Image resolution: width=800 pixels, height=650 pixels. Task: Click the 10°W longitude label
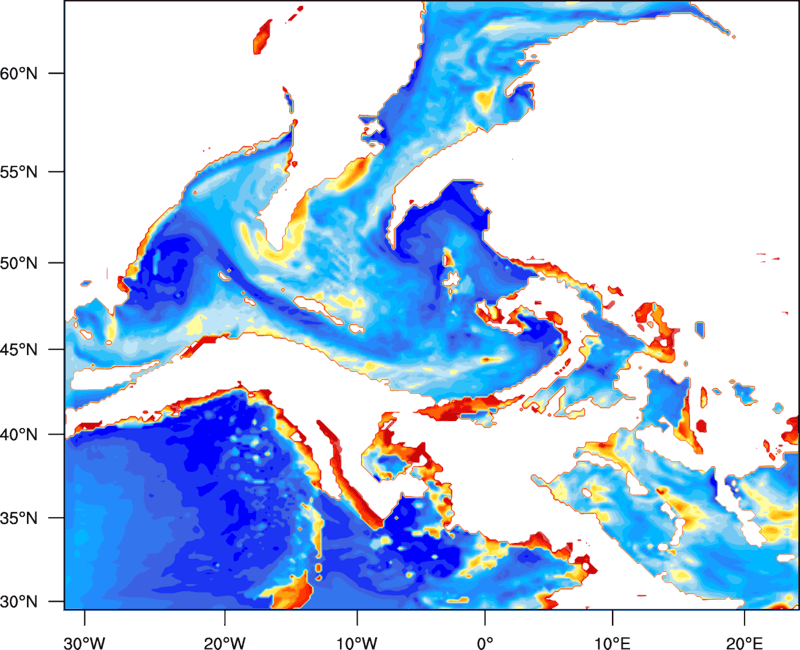(x=357, y=643)
